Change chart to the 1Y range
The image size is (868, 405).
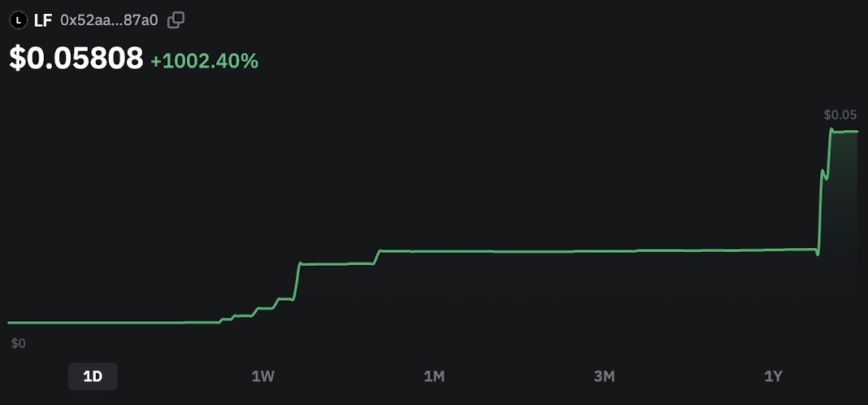pos(774,377)
